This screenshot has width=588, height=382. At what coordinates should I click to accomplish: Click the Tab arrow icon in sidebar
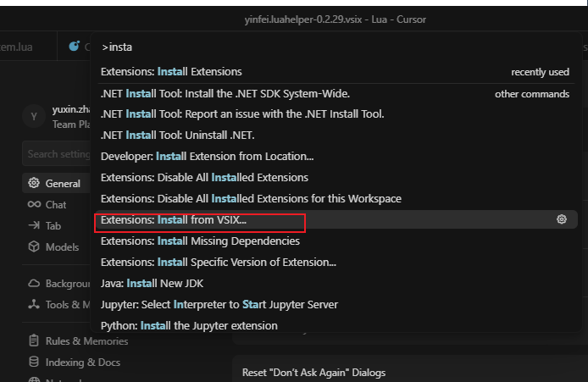pyautogui.click(x=34, y=225)
